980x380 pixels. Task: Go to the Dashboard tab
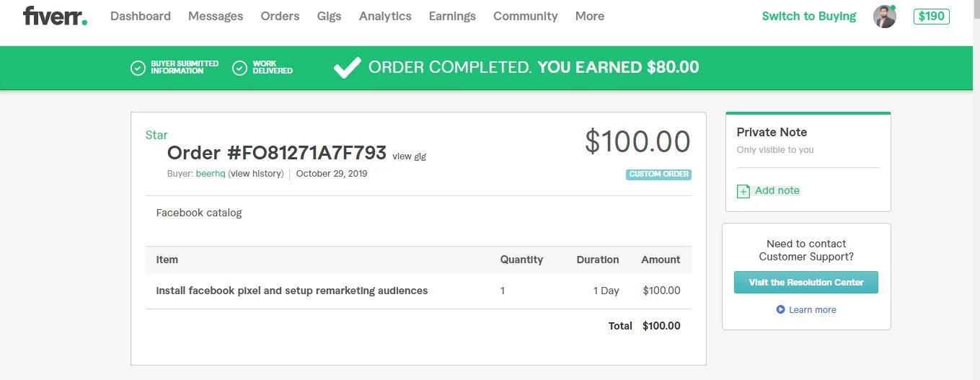coord(141,16)
